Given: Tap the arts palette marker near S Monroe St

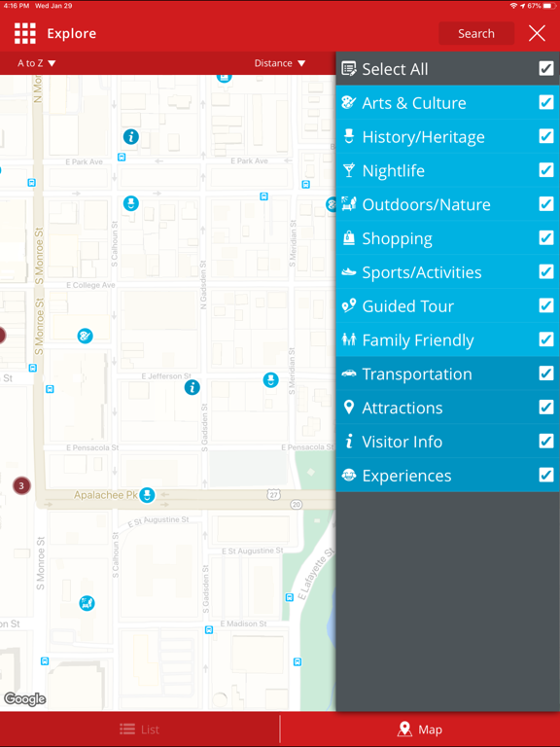Looking at the screenshot, I should click(x=86, y=336).
